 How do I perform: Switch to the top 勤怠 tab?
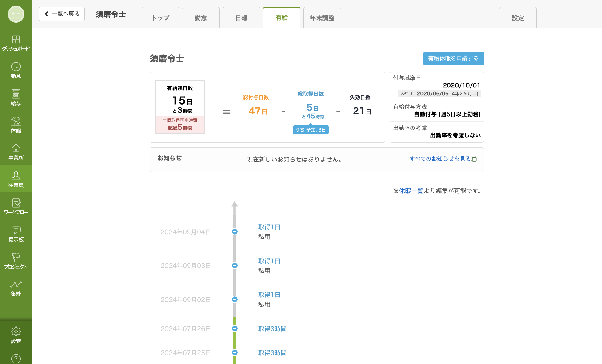pyautogui.click(x=201, y=18)
